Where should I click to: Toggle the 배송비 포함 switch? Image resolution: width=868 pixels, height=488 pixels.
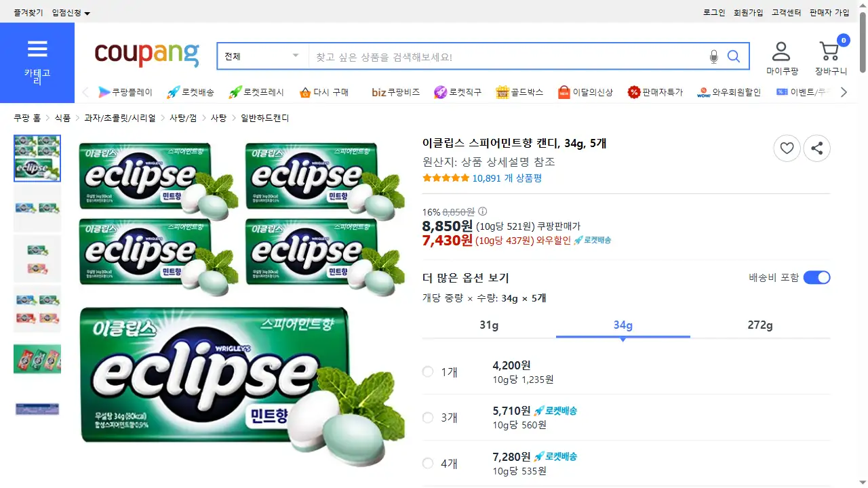(816, 277)
